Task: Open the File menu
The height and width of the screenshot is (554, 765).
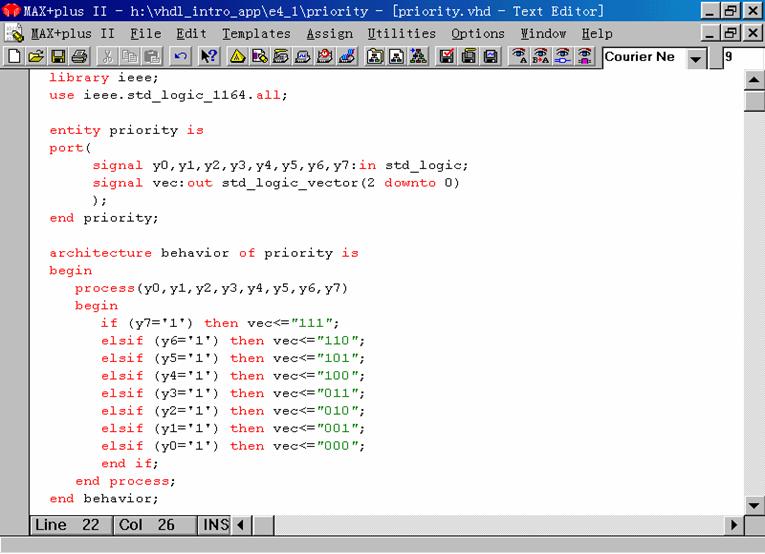Action: [145, 34]
